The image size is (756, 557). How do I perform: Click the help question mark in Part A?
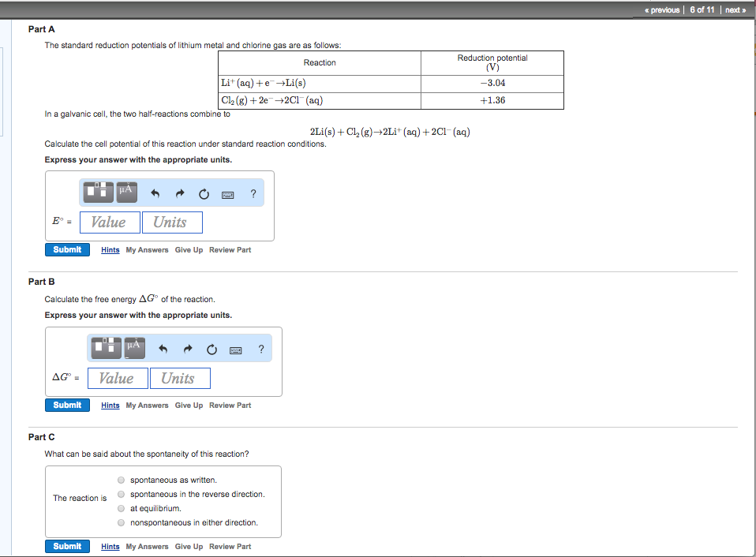click(253, 193)
